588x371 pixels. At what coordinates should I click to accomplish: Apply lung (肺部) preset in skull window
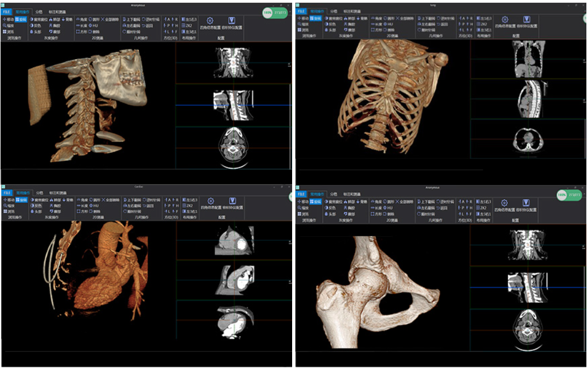pyautogui.click(x=54, y=19)
